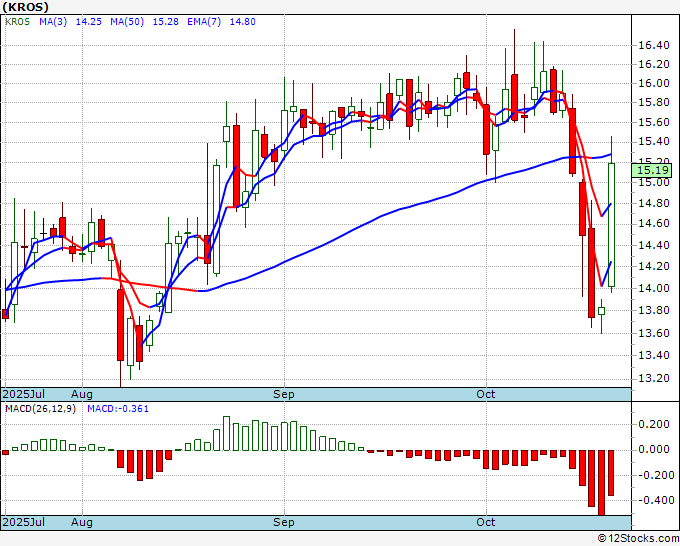
Task: Click the Aug marker on price timeline
Action: [82, 394]
